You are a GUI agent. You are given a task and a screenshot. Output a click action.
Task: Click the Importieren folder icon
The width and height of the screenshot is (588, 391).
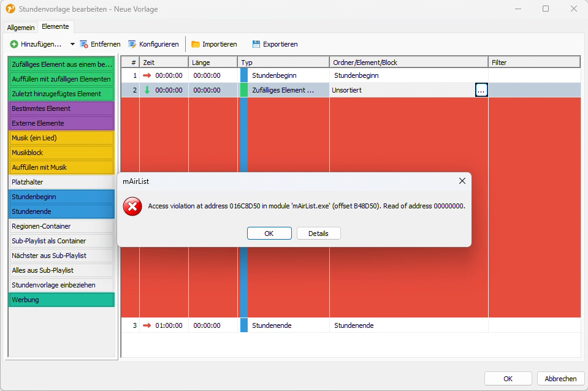(196, 44)
